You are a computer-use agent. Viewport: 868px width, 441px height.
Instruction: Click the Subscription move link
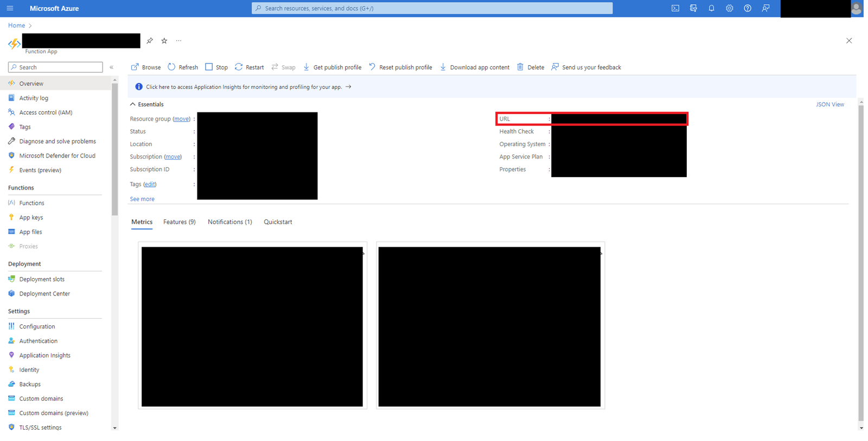pyautogui.click(x=173, y=156)
